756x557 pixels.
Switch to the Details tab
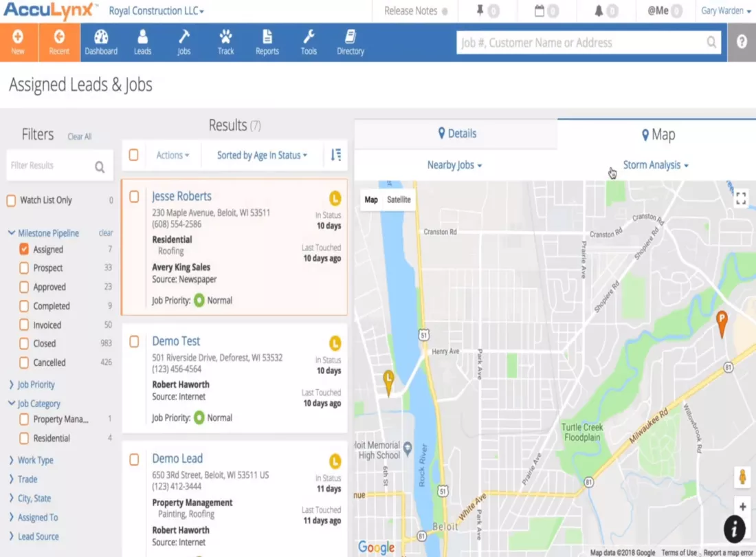(x=456, y=133)
